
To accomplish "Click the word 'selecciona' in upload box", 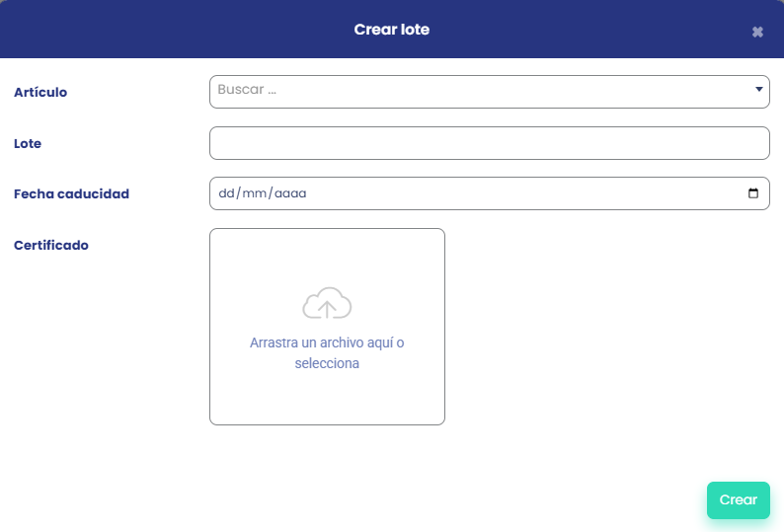I will pyautogui.click(x=327, y=363).
